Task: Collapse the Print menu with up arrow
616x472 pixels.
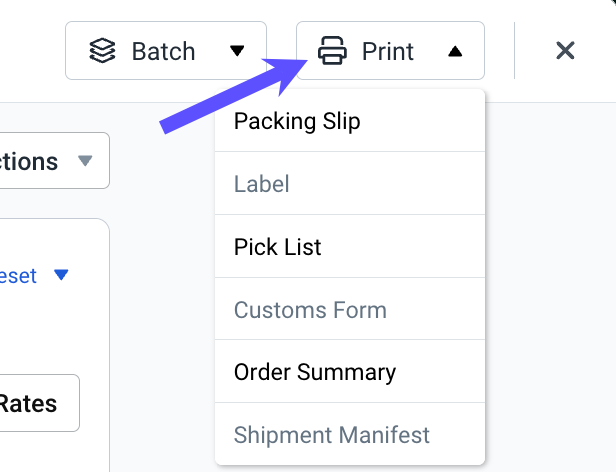Action: (455, 51)
